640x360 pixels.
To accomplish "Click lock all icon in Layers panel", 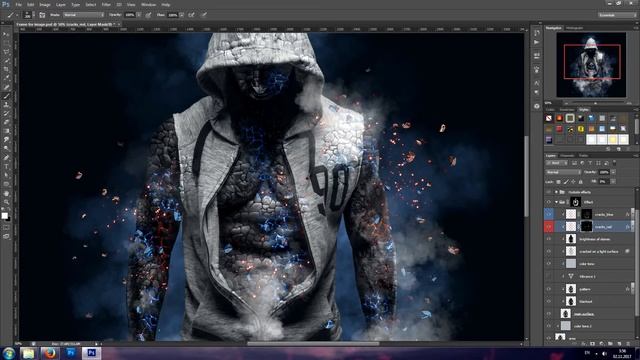I will 580,182.
